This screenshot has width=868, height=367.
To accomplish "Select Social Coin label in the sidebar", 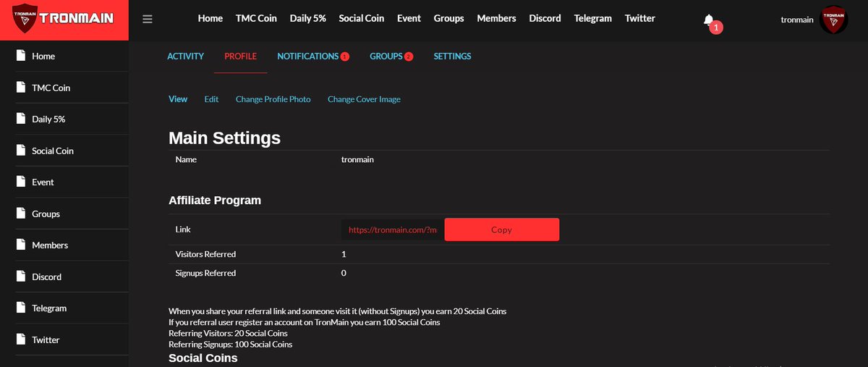I will tap(53, 151).
